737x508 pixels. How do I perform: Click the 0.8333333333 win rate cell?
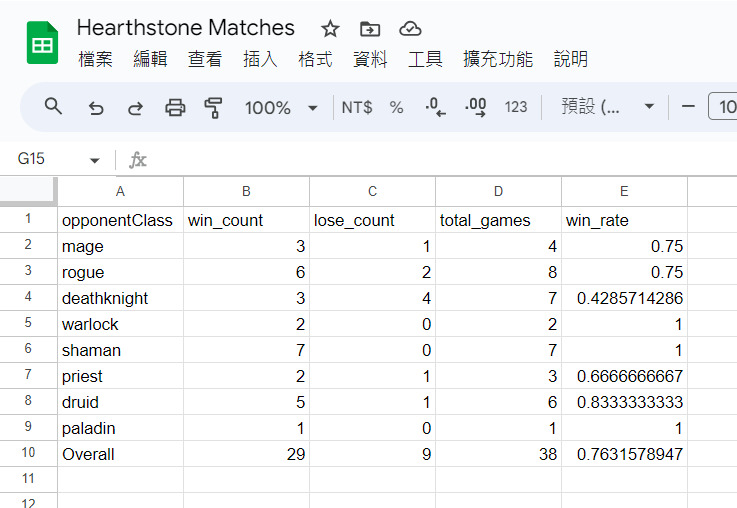pyautogui.click(x=624, y=402)
